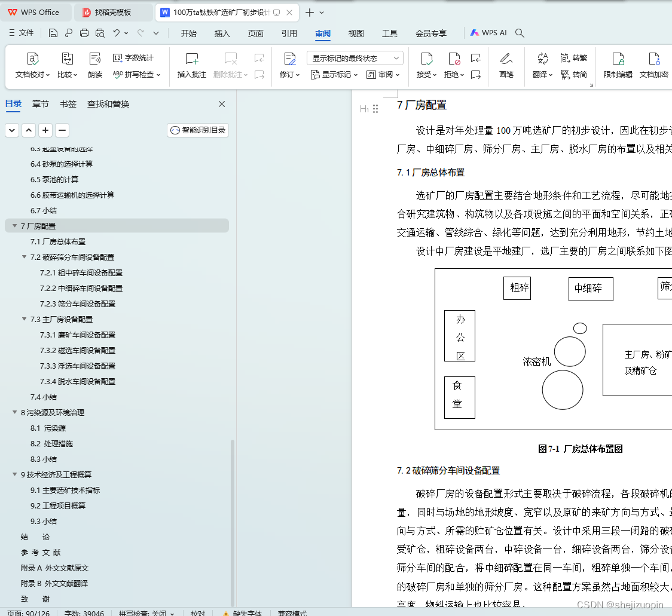Viewport: 672px width, 616px height.
Task: Switch to the 页面 ribbon tab
Action: pos(255,33)
